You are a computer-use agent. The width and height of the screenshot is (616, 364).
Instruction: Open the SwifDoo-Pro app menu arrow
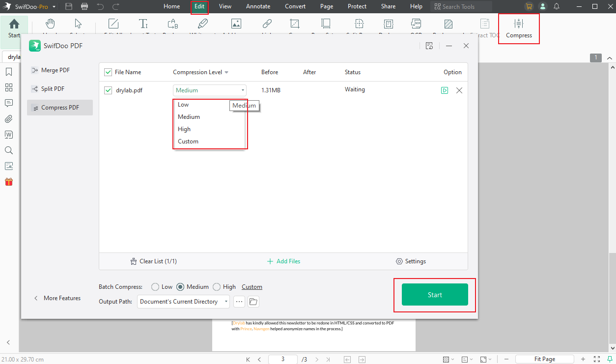(54, 6)
